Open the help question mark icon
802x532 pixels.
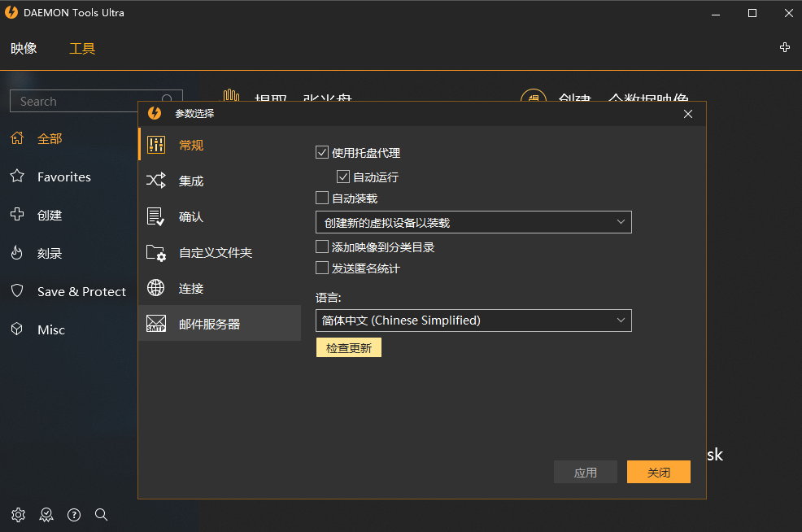tap(74, 515)
